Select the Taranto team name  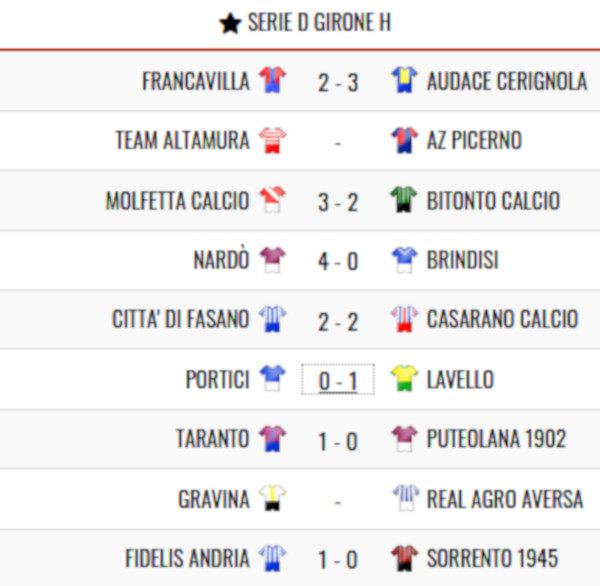pyautogui.click(x=212, y=439)
